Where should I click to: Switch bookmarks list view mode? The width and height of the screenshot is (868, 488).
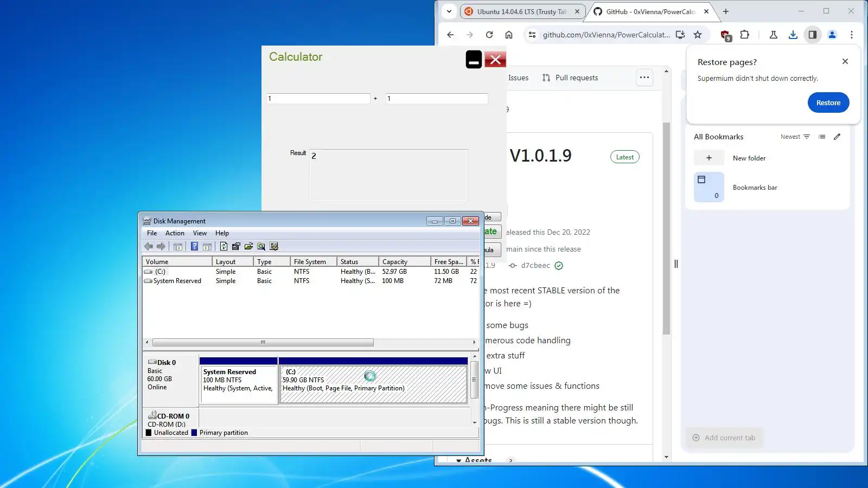822,137
